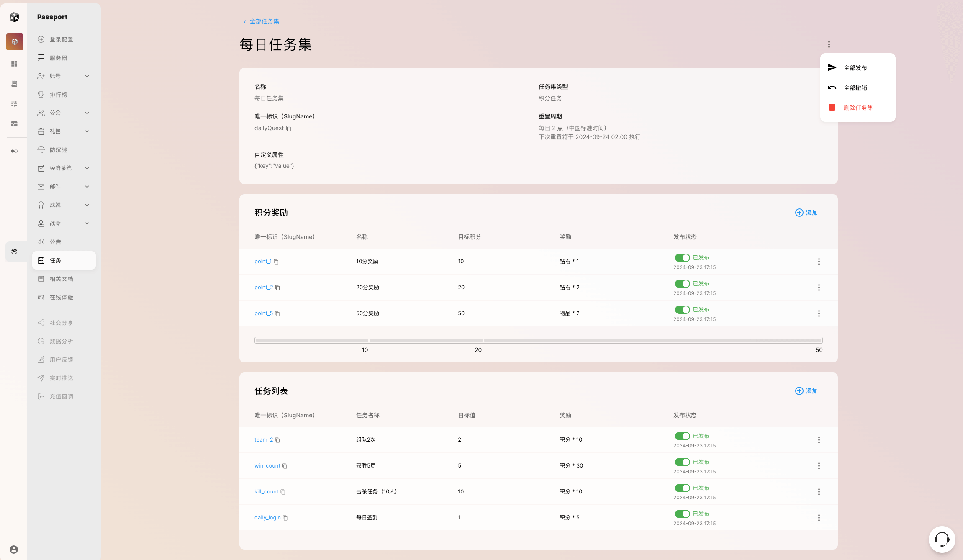Copy the point_1 slug identifier
The width and height of the screenshot is (963, 560).
(276, 262)
